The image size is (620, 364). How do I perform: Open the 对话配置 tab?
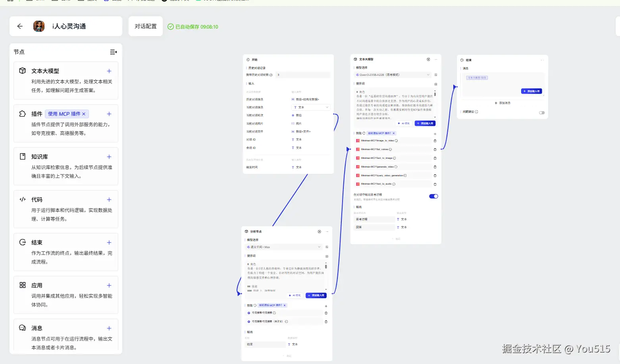tap(146, 26)
